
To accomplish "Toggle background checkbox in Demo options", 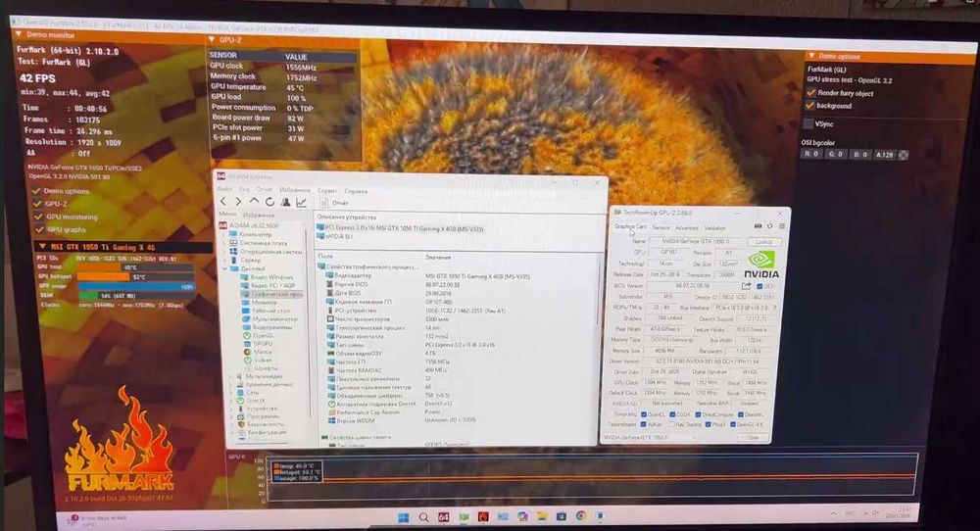I will click(810, 106).
